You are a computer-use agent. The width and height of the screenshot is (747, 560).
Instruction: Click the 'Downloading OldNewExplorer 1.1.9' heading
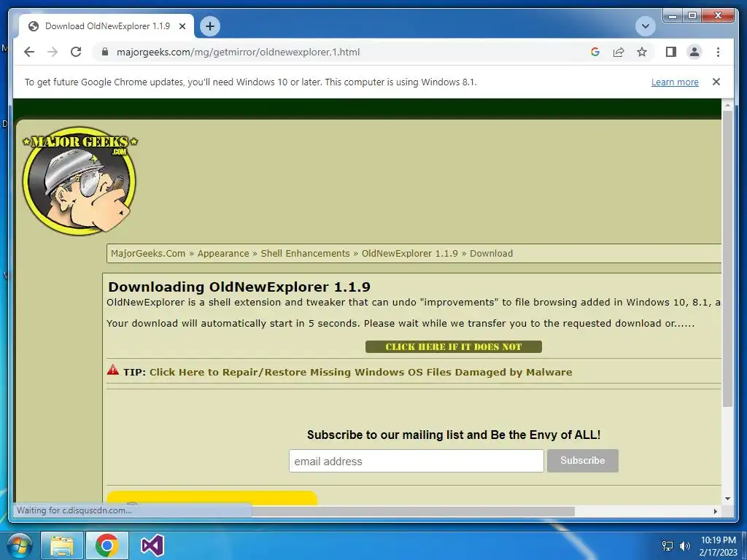click(x=239, y=287)
